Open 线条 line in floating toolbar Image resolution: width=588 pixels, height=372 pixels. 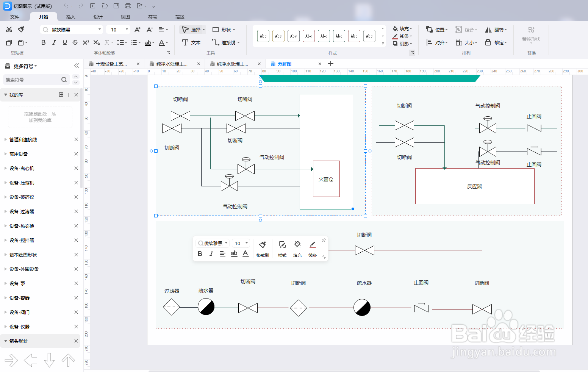313,248
